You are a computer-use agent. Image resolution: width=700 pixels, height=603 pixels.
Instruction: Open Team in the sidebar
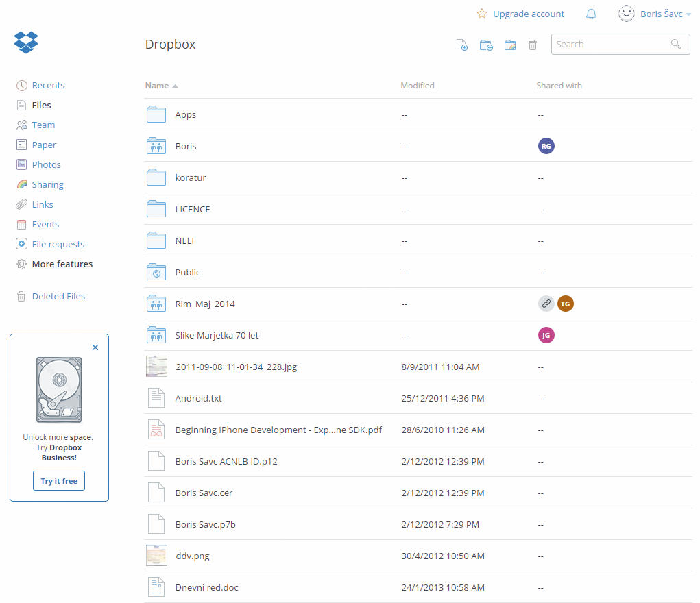coord(43,125)
